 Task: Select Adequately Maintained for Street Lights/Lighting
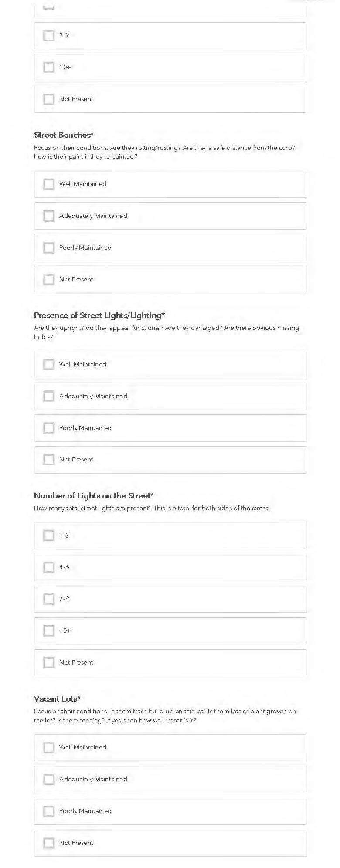pos(49,396)
